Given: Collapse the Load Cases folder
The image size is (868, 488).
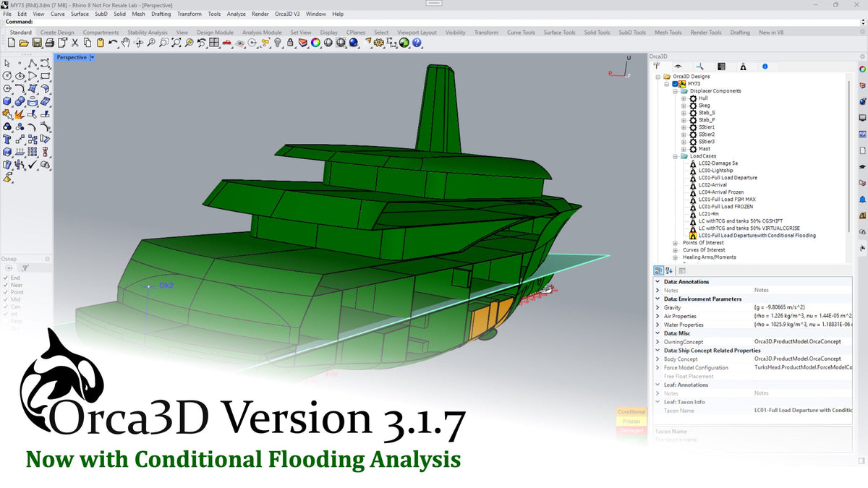Looking at the screenshot, I should click(x=675, y=155).
